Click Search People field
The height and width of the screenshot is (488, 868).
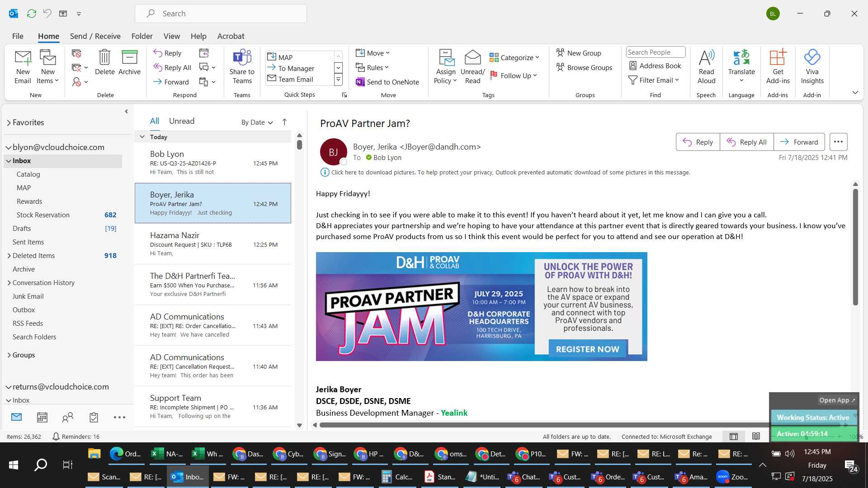click(x=656, y=52)
